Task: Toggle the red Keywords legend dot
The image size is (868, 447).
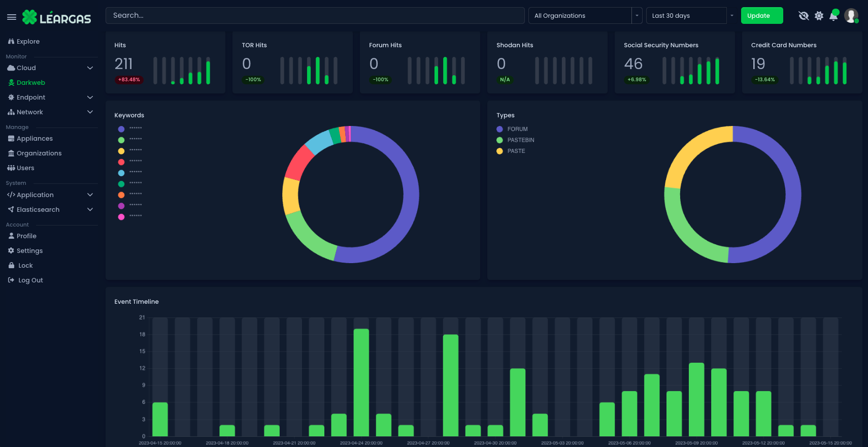Action: pos(121,162)
